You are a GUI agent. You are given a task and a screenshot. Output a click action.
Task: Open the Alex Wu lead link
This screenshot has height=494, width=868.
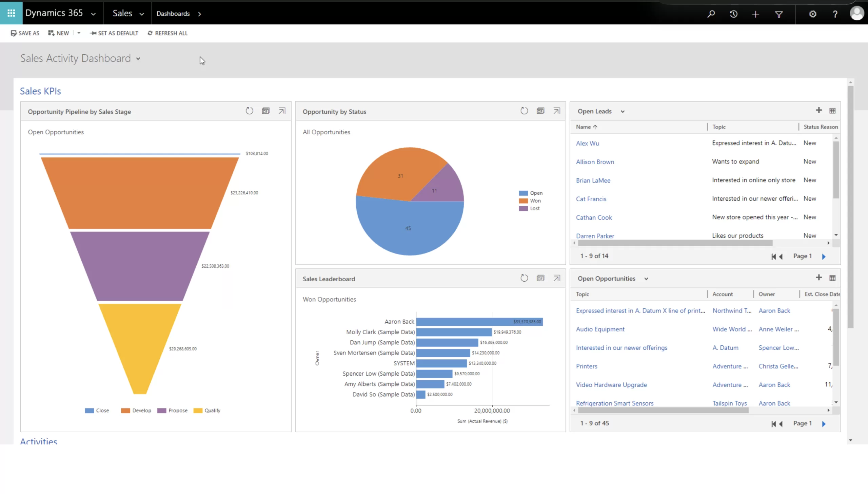tap(587, 143)
